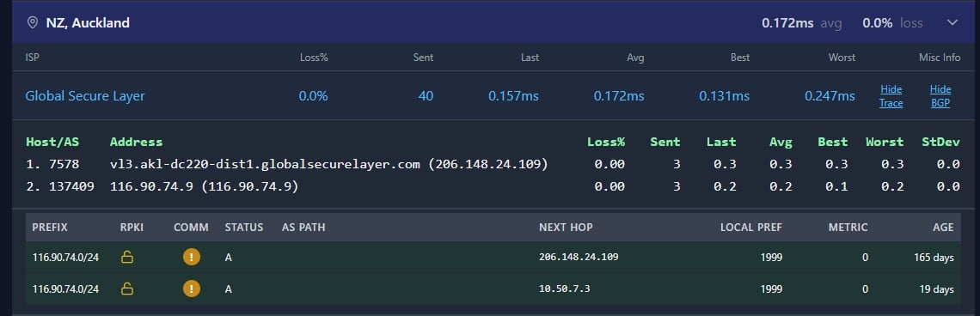The width and height of the screenshot is (980, 316).
Task: Click the NZ, Auckland header title
Action: (88, 23)
